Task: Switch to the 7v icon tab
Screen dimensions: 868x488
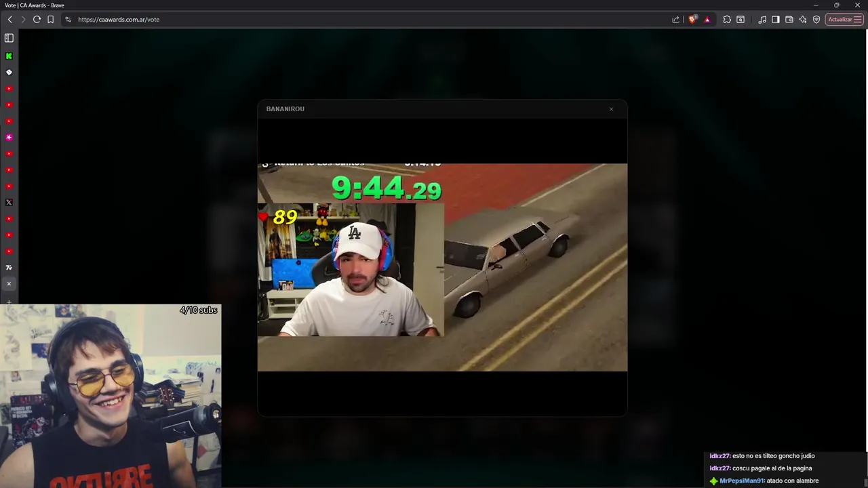Action: 9,268
